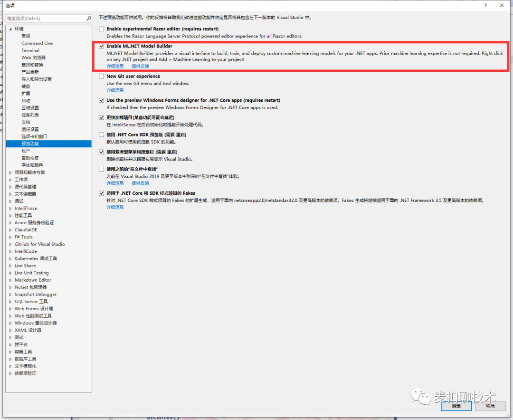Click the 取消 button
Screen dimensions: 513x420
[490, 406]
